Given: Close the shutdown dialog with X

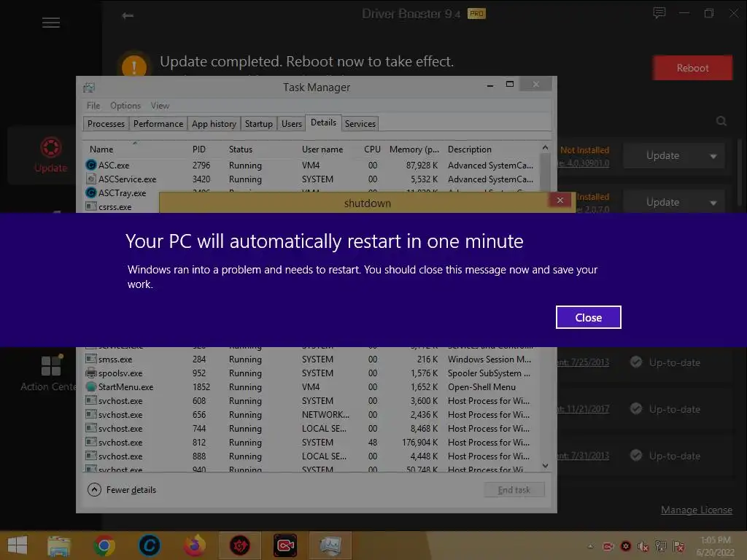Looking at the screenshot, I should point(560,201).
